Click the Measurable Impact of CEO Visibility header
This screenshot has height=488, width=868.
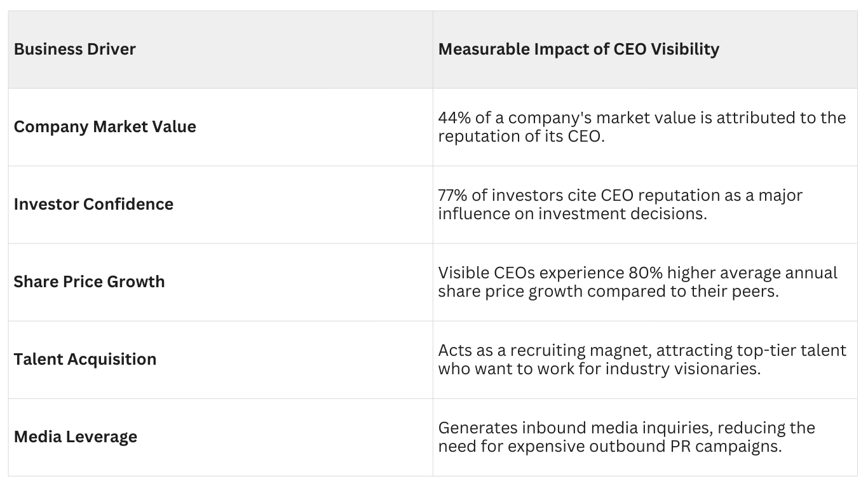[578, 49]
